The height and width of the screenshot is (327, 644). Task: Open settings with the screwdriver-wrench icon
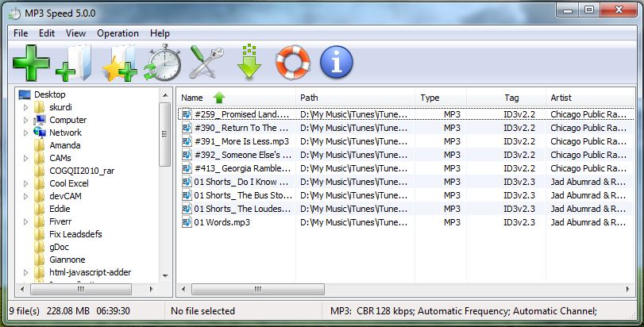click(x=206, y=63)
